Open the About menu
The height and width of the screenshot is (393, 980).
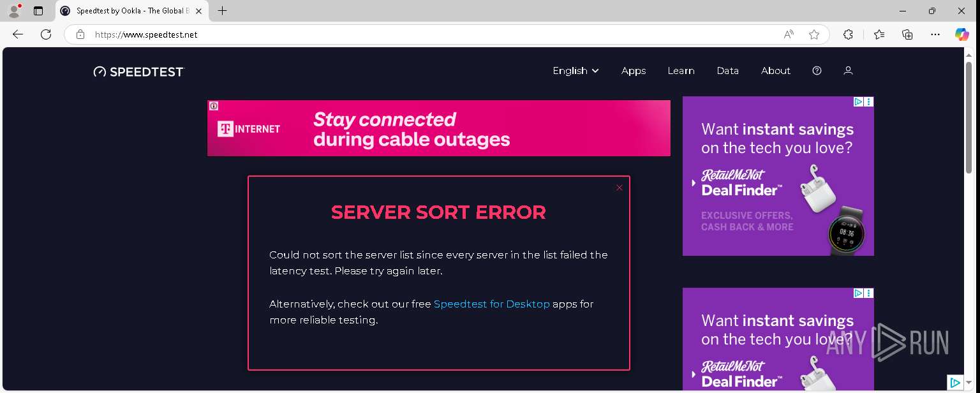[x=776, y=71]
